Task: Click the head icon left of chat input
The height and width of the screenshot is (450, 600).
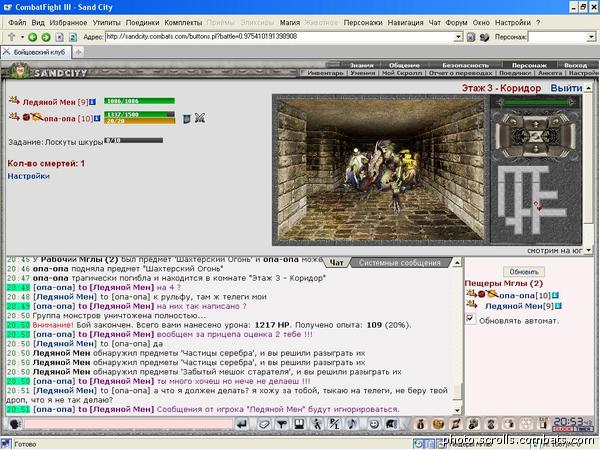Action: pyautogui.click(x=15, y=424)
